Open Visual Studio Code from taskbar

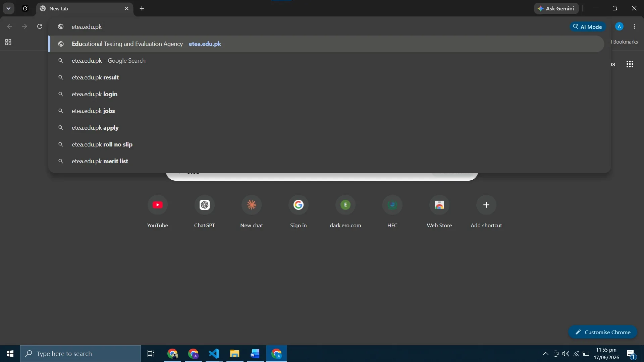(214, 354)
